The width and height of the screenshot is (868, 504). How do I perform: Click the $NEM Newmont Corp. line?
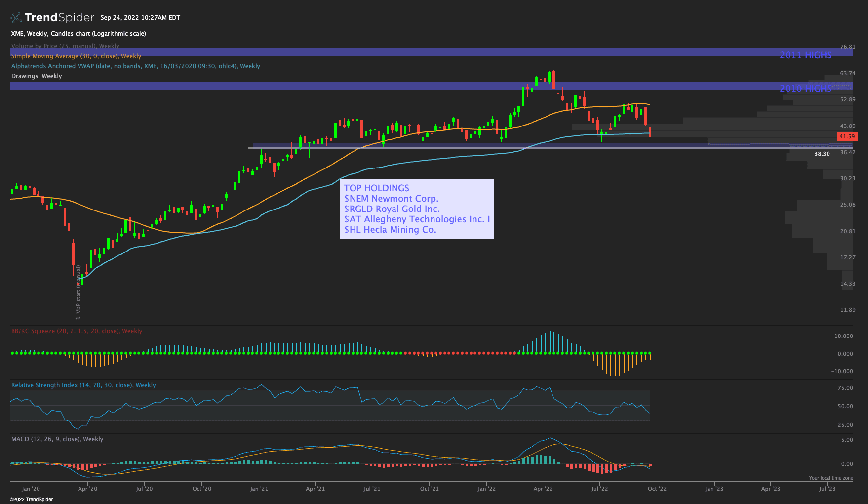coord(391,199)
